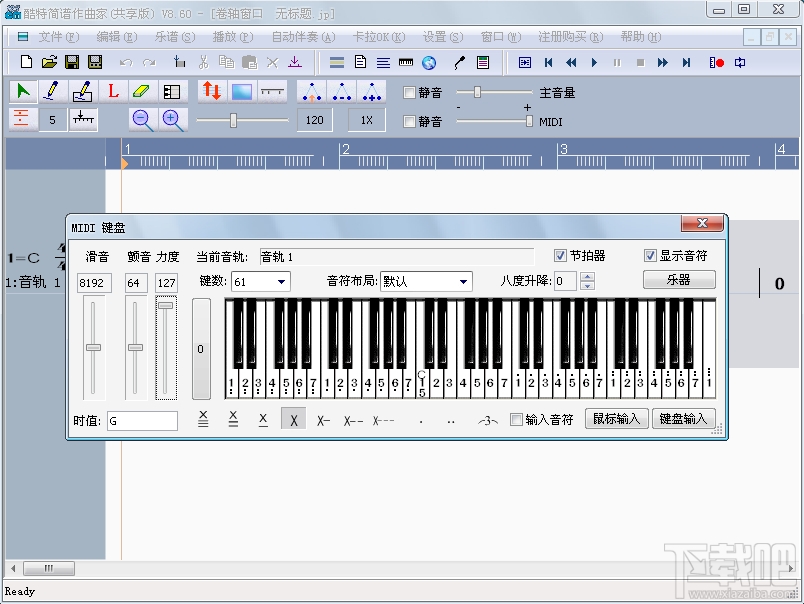Image resolution: width=804 pixels, height=604 pixels.
Task: Open the 乐谱 score menu
Action: (x=172, y=35)
